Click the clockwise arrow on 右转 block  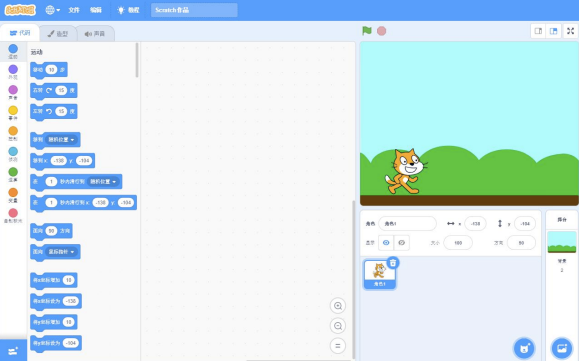[49, 90]
